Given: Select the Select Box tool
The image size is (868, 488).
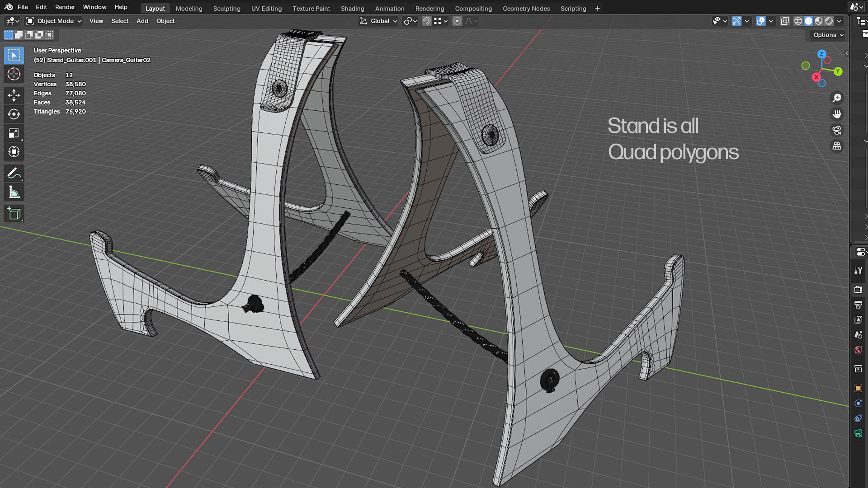Looking at the screenshot, I should point(14,55).
